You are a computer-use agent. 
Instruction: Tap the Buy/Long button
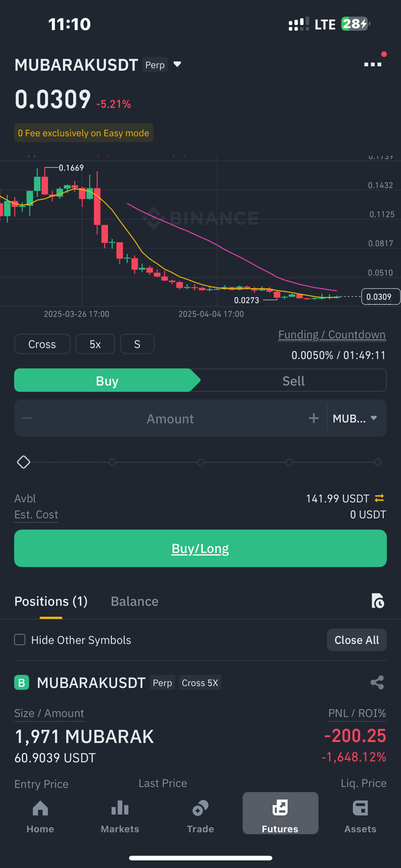200,548
